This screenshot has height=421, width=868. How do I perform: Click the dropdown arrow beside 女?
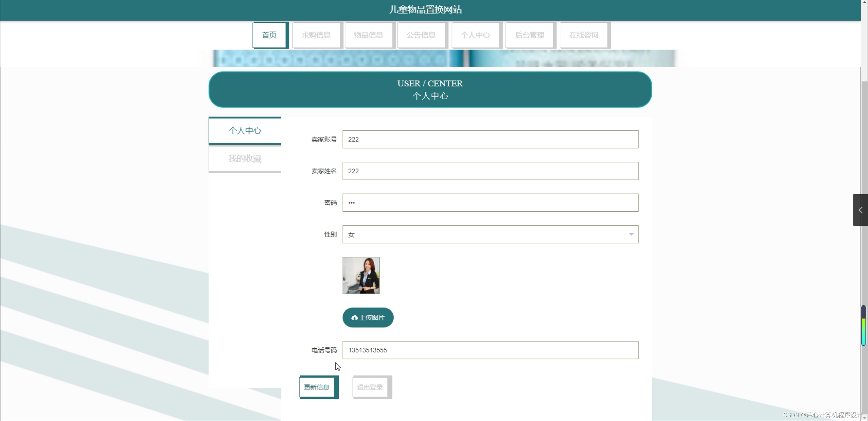pos(631,234)
